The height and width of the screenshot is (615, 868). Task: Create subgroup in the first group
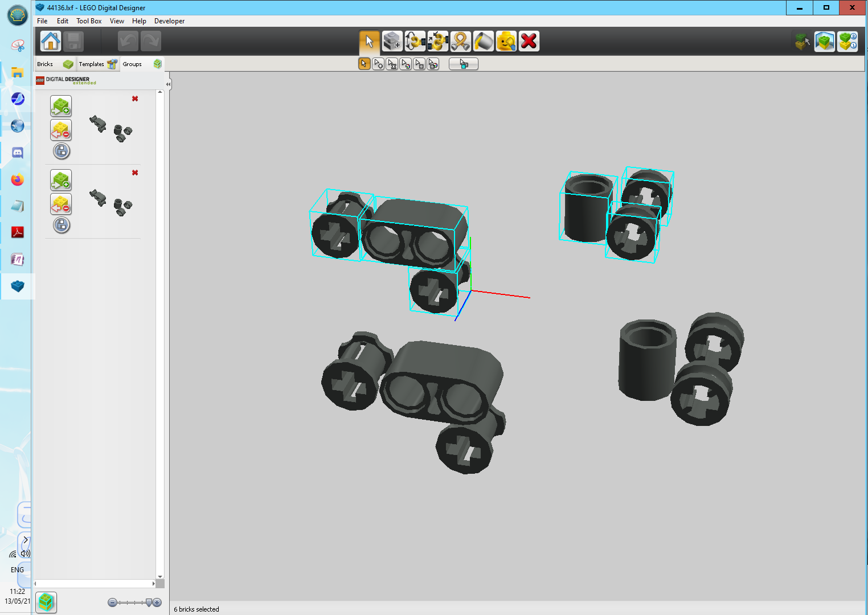(x=62, y=151)
